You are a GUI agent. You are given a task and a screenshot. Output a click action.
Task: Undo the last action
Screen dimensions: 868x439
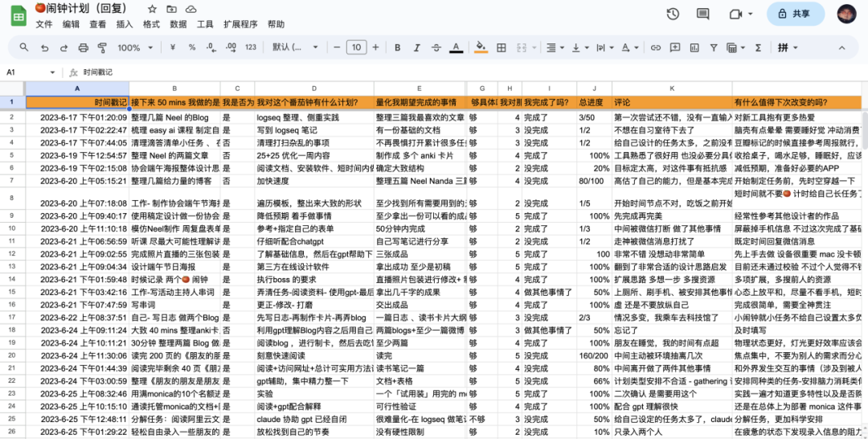tap(44, 47)
